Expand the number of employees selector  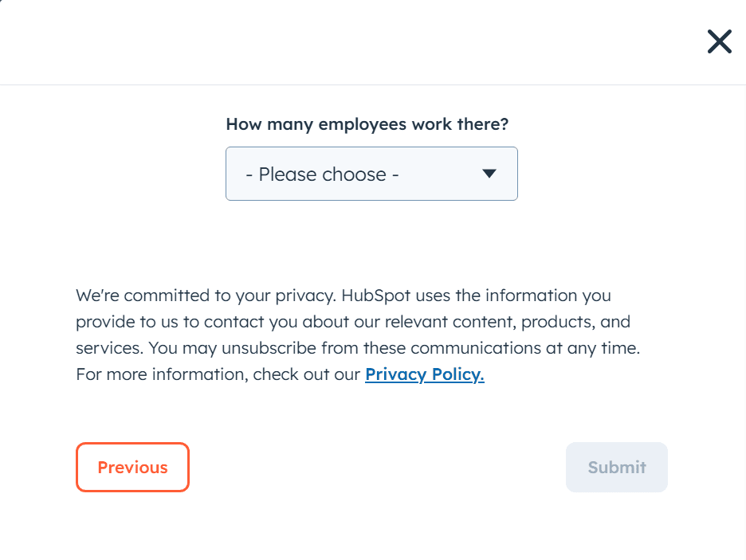371,174
